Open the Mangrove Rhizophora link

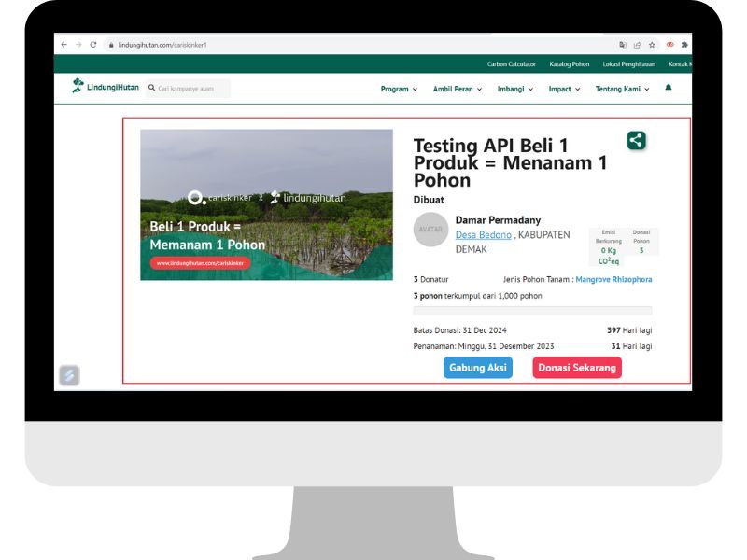pos(613,279)
